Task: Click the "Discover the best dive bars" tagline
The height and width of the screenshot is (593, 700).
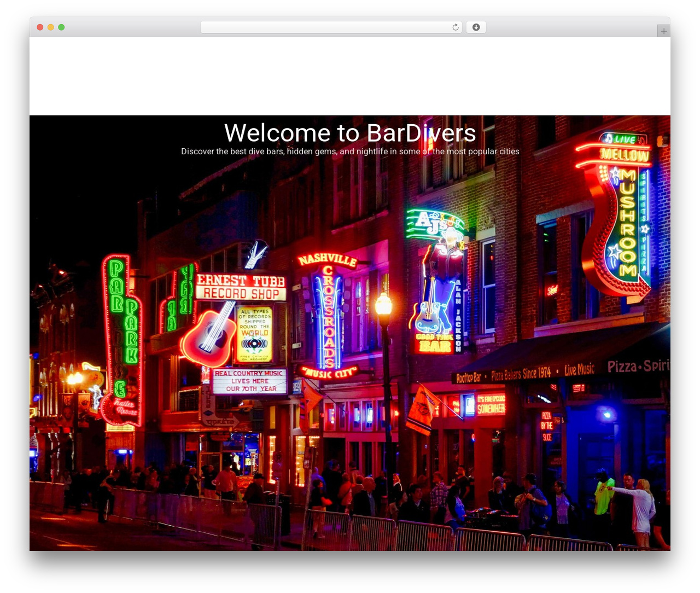Action: point(350,152)
